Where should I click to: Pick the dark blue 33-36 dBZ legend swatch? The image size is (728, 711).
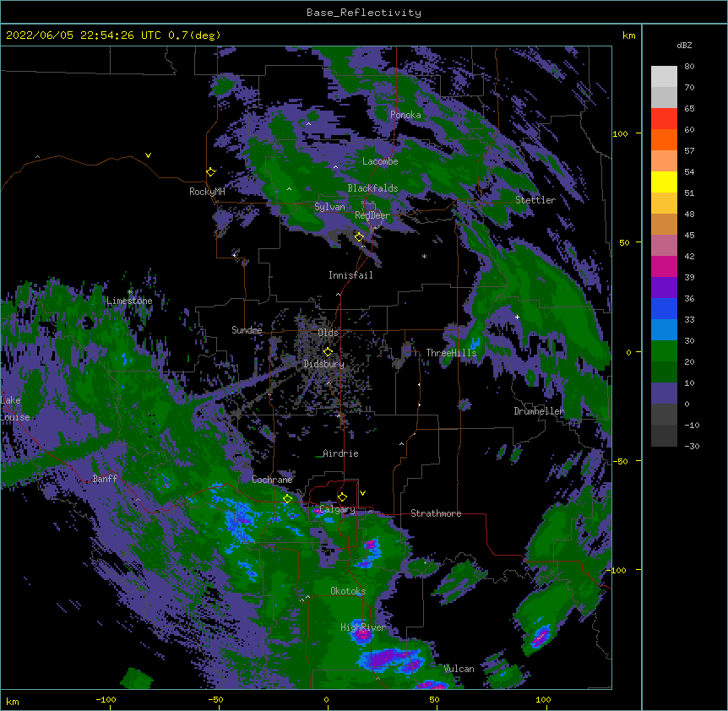click(x=664, y=308)
